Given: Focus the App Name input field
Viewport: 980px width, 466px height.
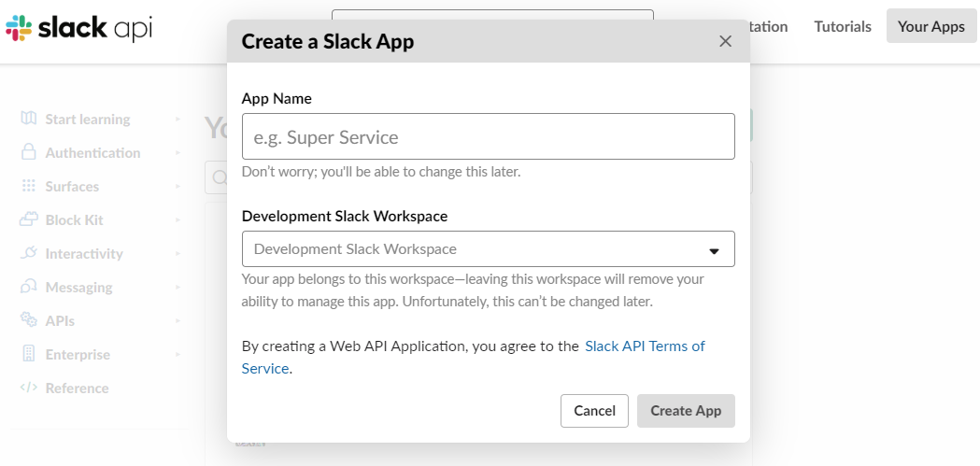Looking at the screenshot, I should 488,137.
